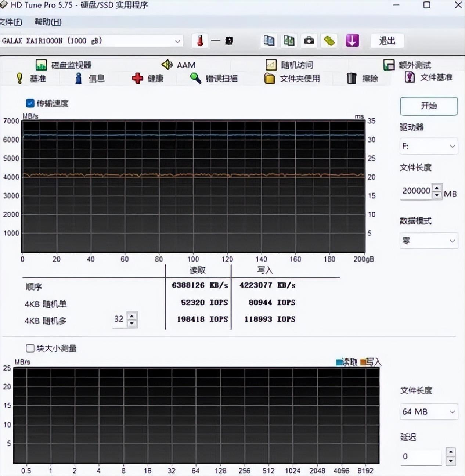Screen dimensions: 465x476
Task: Increase the 200000 MB file length value
Action: pyautogui.click(x=437, y=188)
